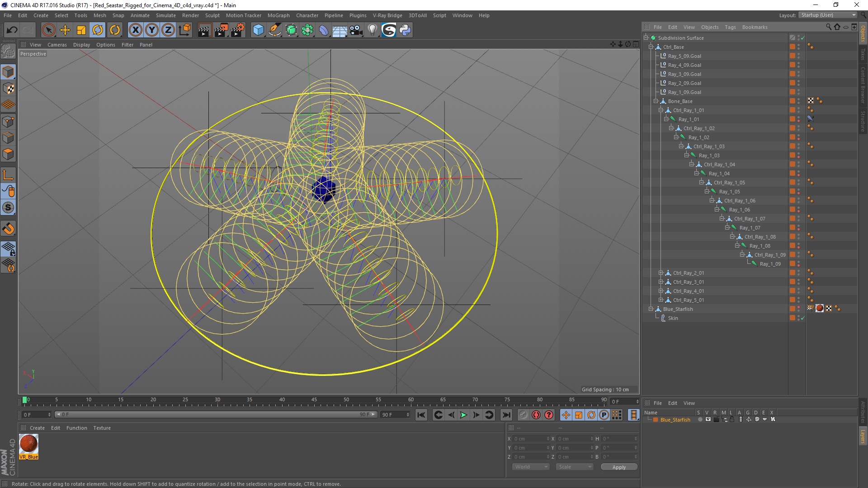Activate the Scale tool
868x488 pixels.
click(81, 30)
